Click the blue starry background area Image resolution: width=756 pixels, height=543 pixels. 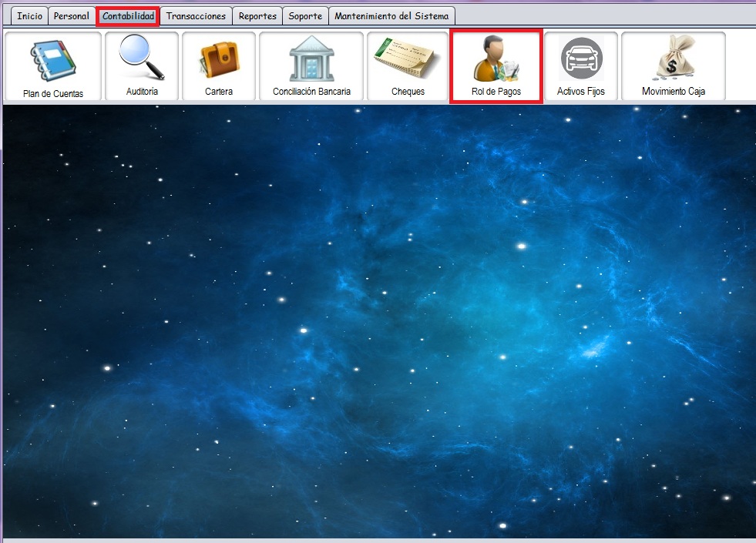pyautogui.click(x=378, y=323)
